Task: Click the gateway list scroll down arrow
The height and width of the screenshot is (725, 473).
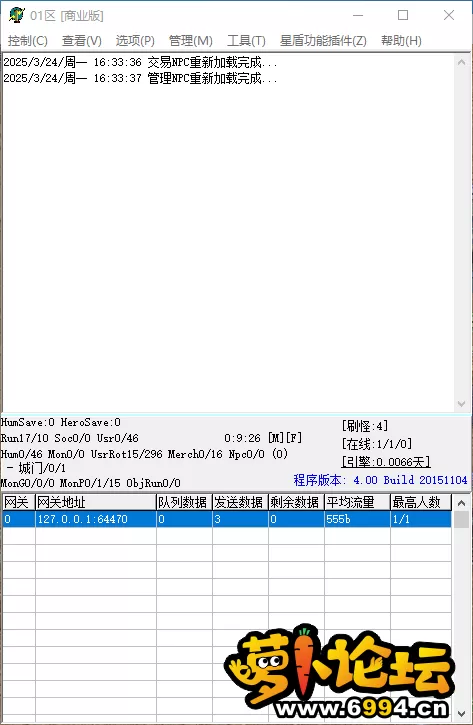Action: [x=461, y=713]
